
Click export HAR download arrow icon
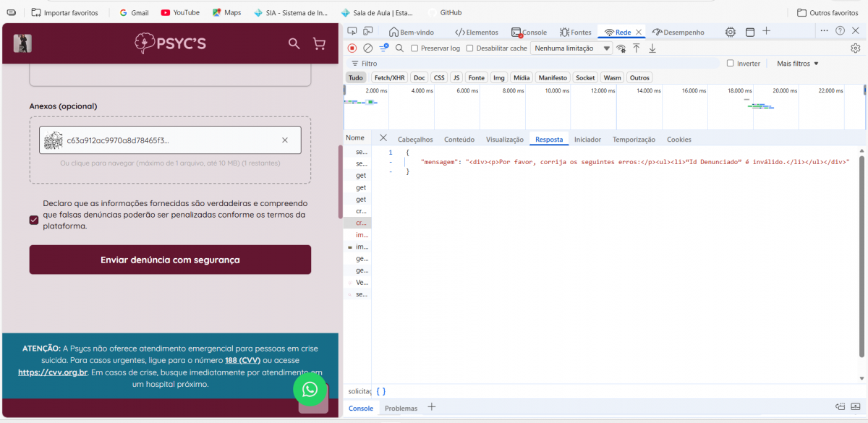click(x=652, y=48)
